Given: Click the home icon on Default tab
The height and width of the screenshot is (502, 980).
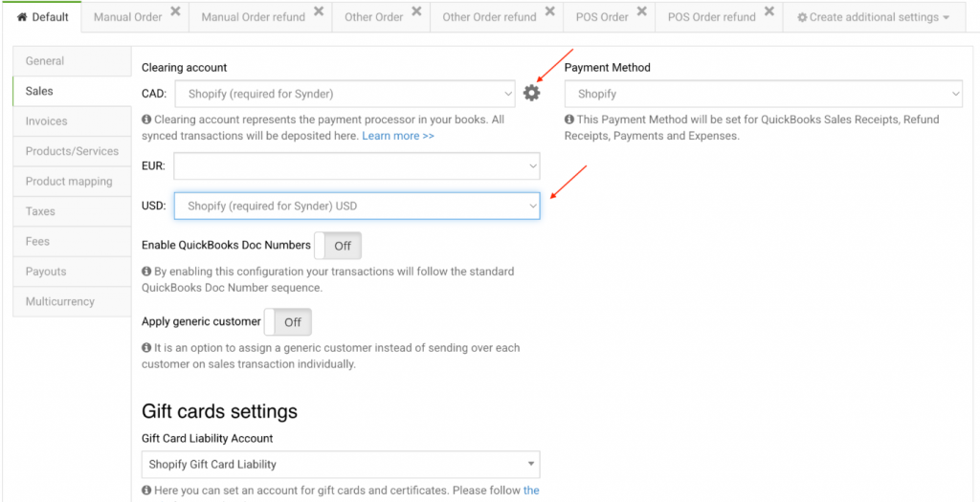Looking at the screenshot, I should coord(22,17).
